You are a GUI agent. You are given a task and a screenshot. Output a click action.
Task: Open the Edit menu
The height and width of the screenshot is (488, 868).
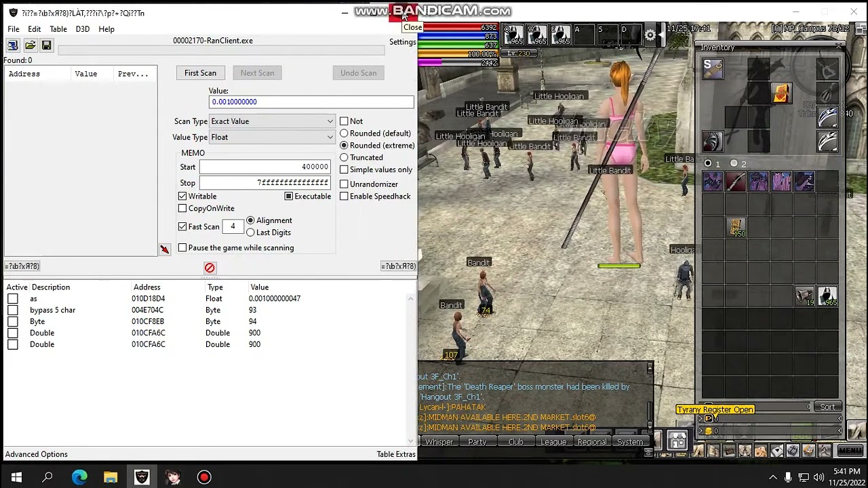tap(35, 29)
